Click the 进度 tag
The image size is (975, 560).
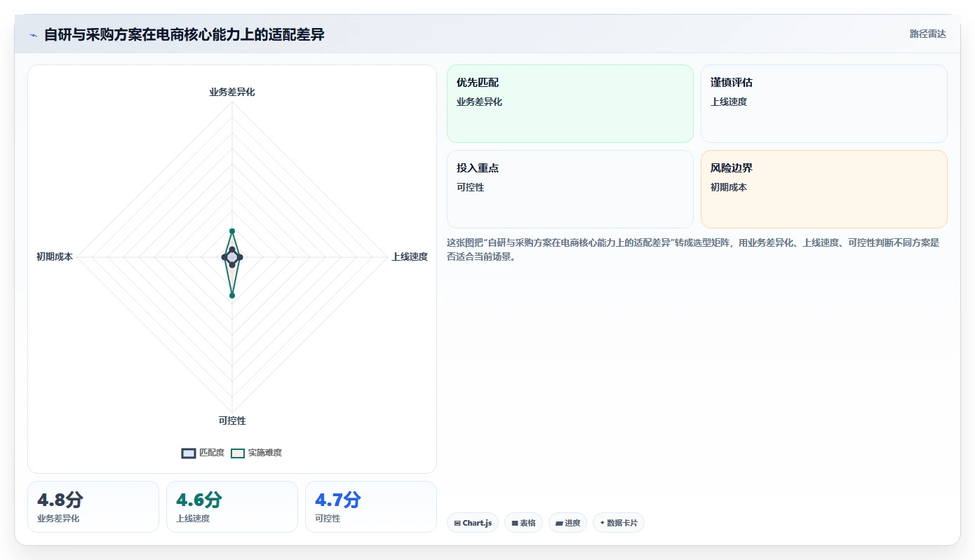(567, 523)
